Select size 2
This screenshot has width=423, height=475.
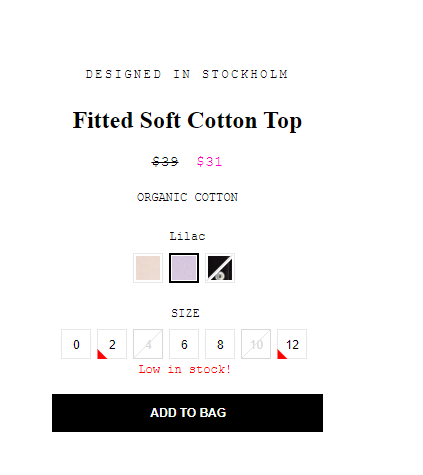[x=112, y=344]
